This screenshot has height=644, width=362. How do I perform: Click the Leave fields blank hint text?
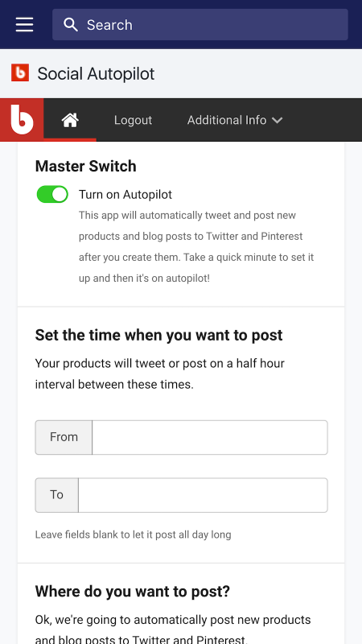point(133,535)
